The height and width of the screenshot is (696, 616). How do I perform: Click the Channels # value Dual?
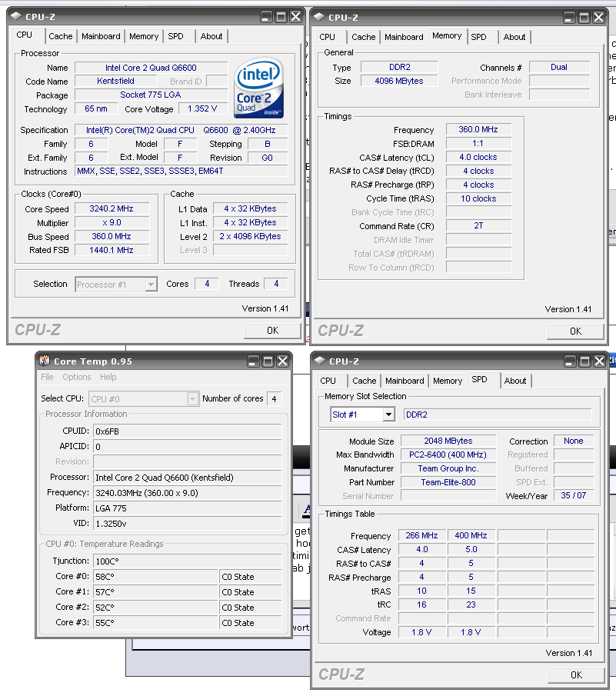[559, 67]
